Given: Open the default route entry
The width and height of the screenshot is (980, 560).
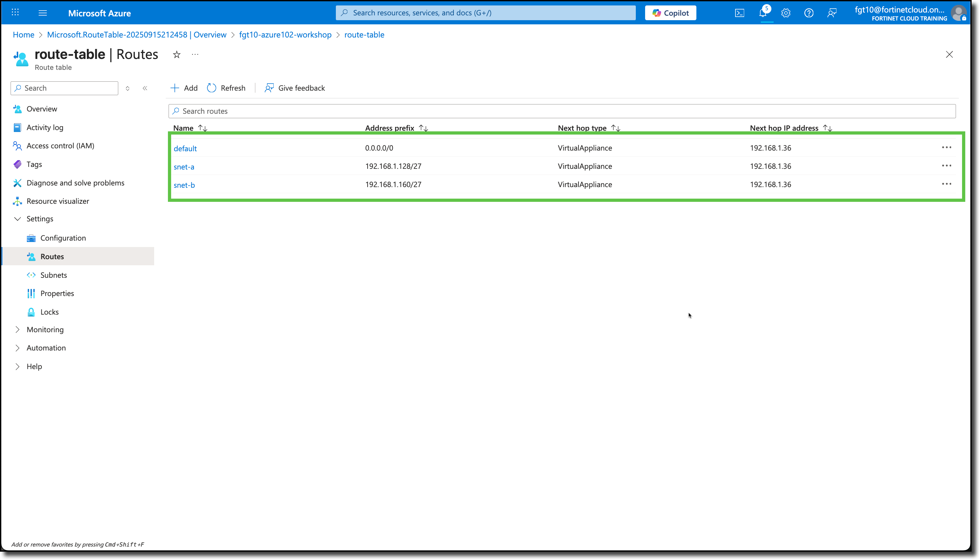Looking at the screenshot, I should tap(185, 148).
